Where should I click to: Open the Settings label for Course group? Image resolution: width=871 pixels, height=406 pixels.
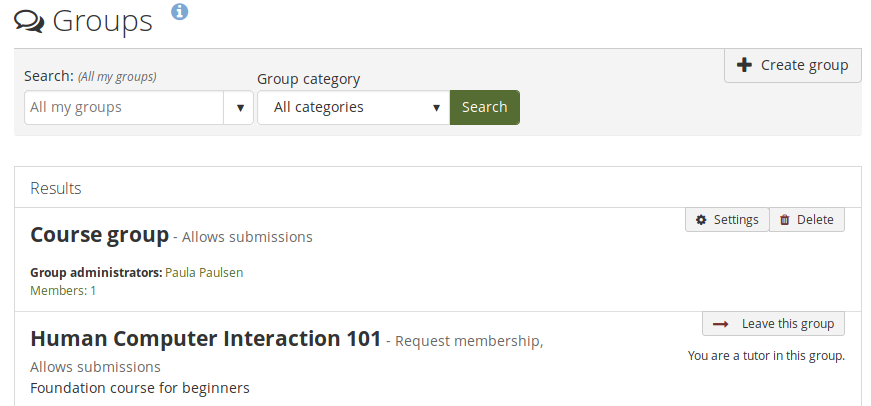pyautogui.click(x=735, y=220)
